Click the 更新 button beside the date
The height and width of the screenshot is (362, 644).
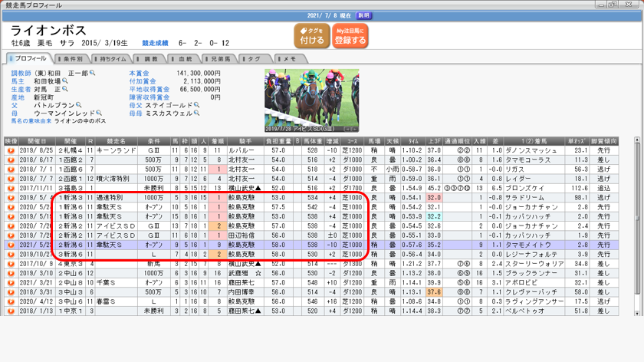tap(364, 15)
